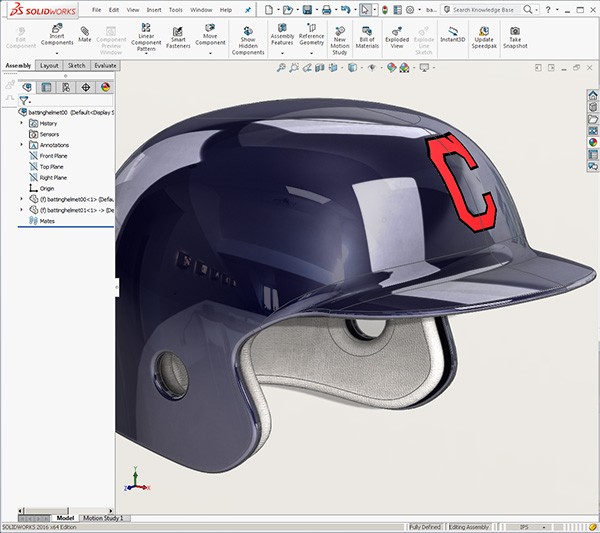Screen dimensions: 600x533
Task: Click the Options gear icon
Action: pyautogui.click(x=410, y=10)
